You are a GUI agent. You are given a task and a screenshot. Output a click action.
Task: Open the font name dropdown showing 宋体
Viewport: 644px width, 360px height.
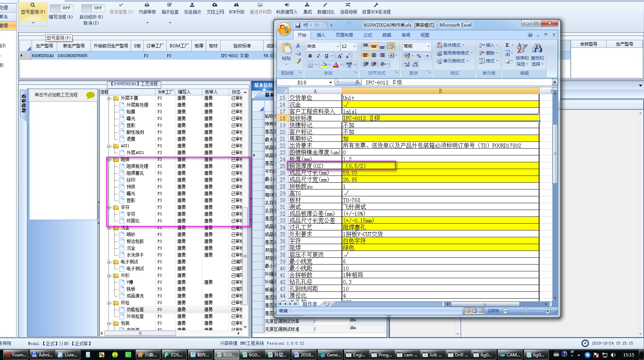[338, 46]
